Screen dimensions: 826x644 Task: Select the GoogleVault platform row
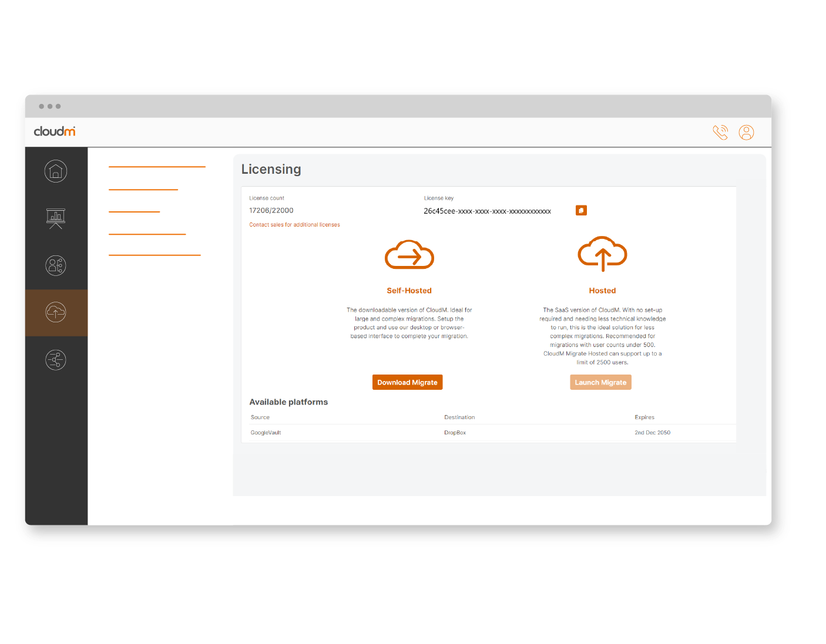265,433
